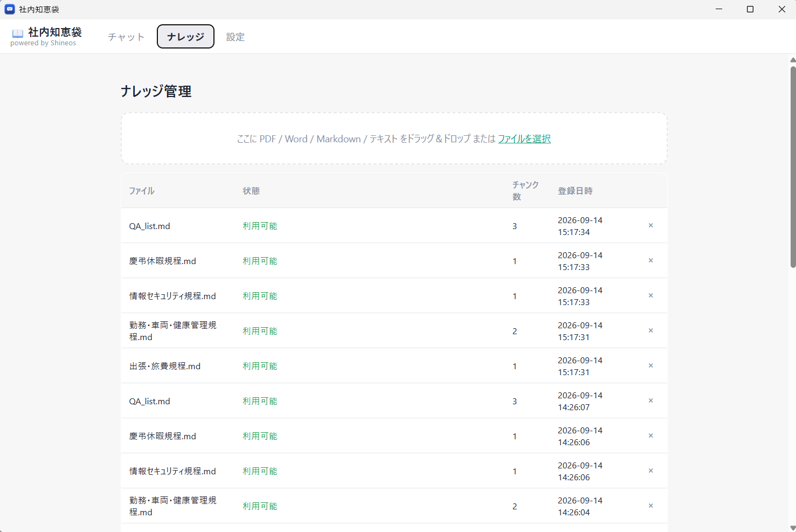The height and width of the screenshot is (532, 796).
Task: Click the vertical scrollbar thumb
Action: tap(793, 167)
